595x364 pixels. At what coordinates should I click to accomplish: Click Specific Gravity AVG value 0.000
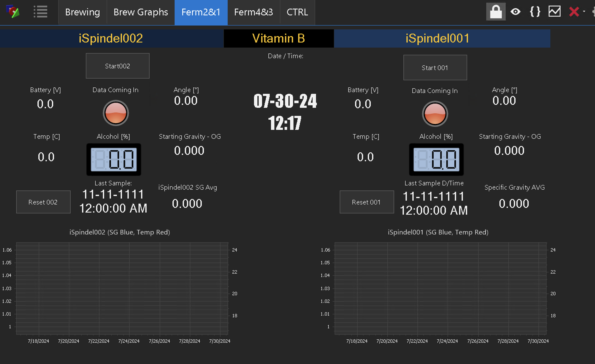tap(514, 203)
